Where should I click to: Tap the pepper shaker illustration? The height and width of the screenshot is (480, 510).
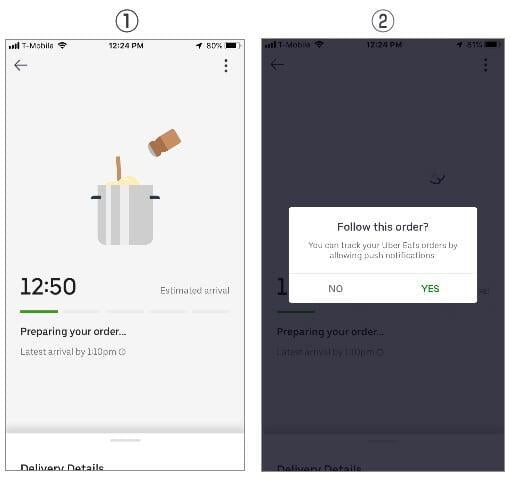tap(164, 143)
